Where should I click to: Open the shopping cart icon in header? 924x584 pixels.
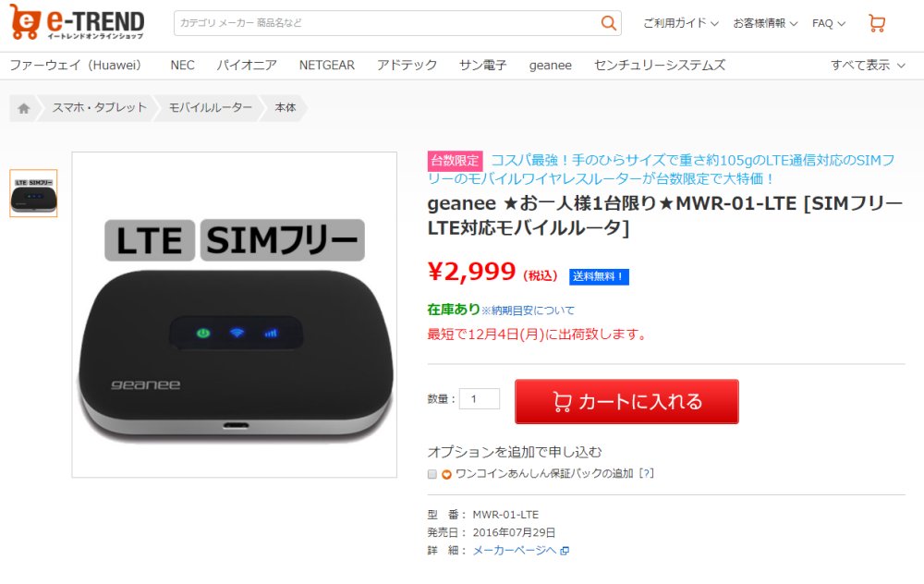[877, 23]
